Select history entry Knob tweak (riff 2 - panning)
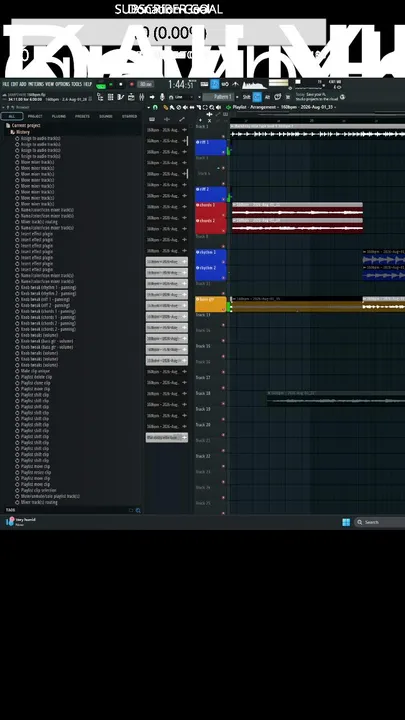This screenshot has height=720, width=405. (45, 305)
